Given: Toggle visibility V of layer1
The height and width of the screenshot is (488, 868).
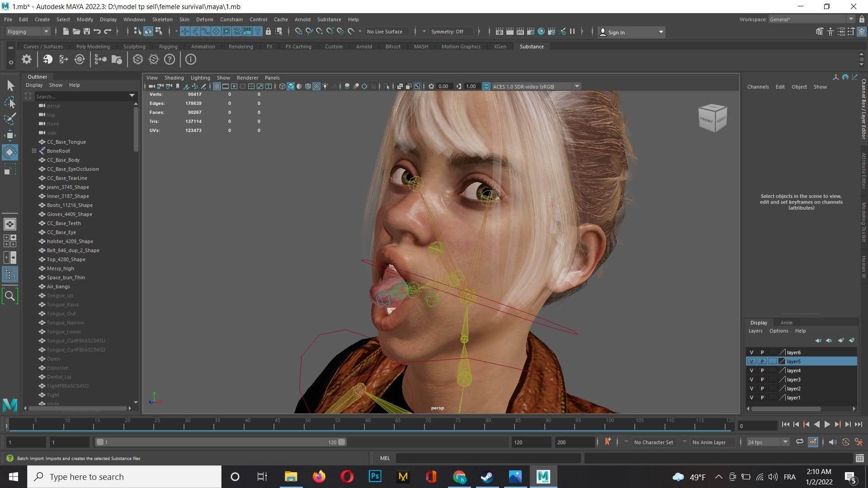Looking at the screenshot, I should [751, 398].
